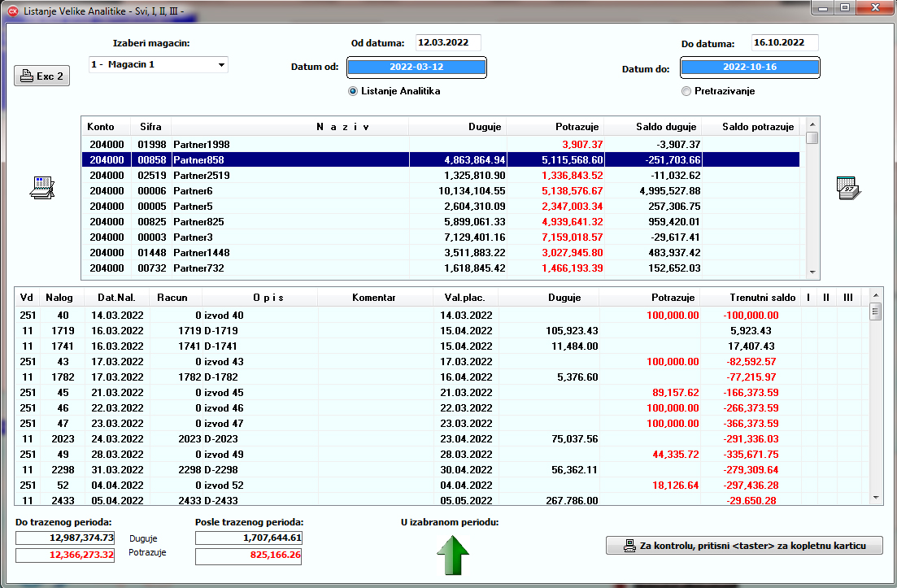Click the 825,166.26 post-period field
Viewport: 897px width, 588px height.
248,556
